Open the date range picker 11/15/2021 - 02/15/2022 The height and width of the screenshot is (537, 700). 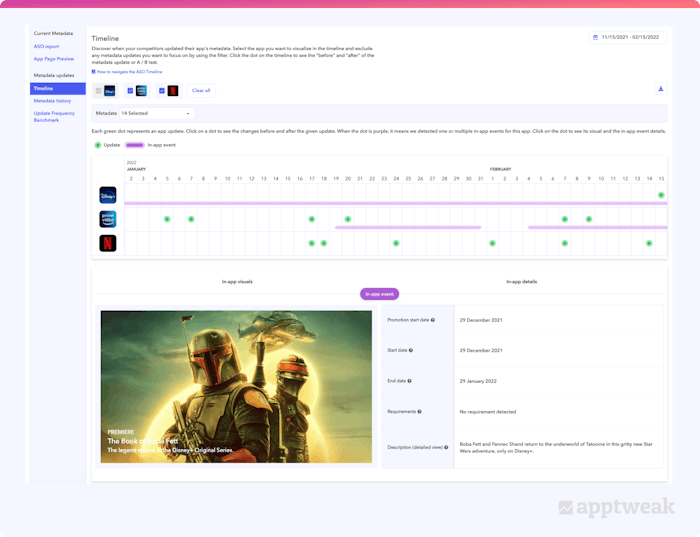[628, 37]
